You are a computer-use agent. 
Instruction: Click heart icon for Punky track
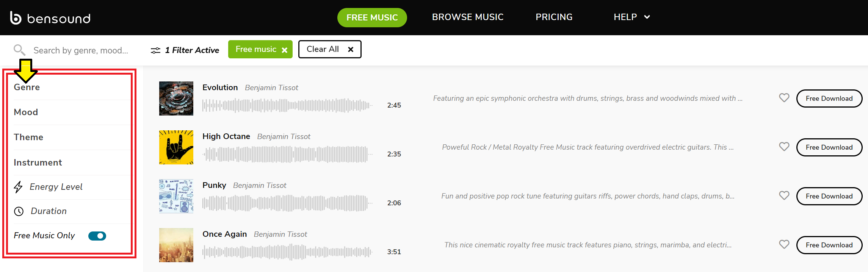click(x=784, y=195)
